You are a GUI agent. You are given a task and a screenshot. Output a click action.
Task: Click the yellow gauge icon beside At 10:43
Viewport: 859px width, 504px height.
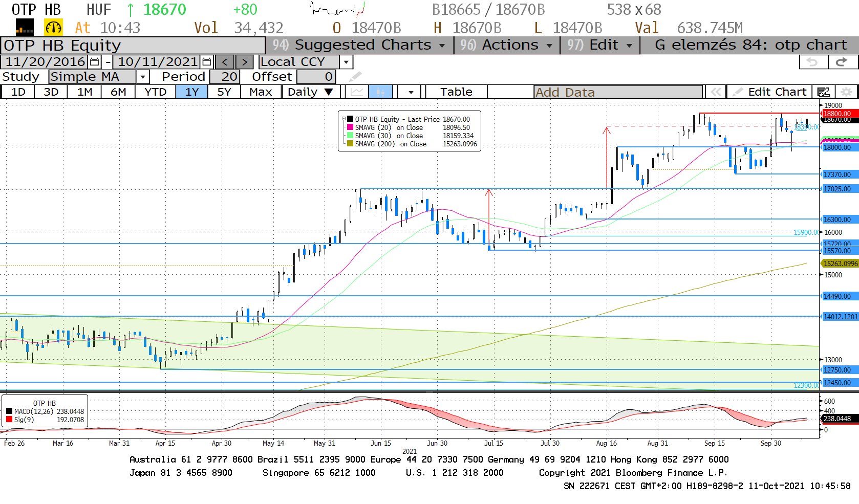(53, 27)
